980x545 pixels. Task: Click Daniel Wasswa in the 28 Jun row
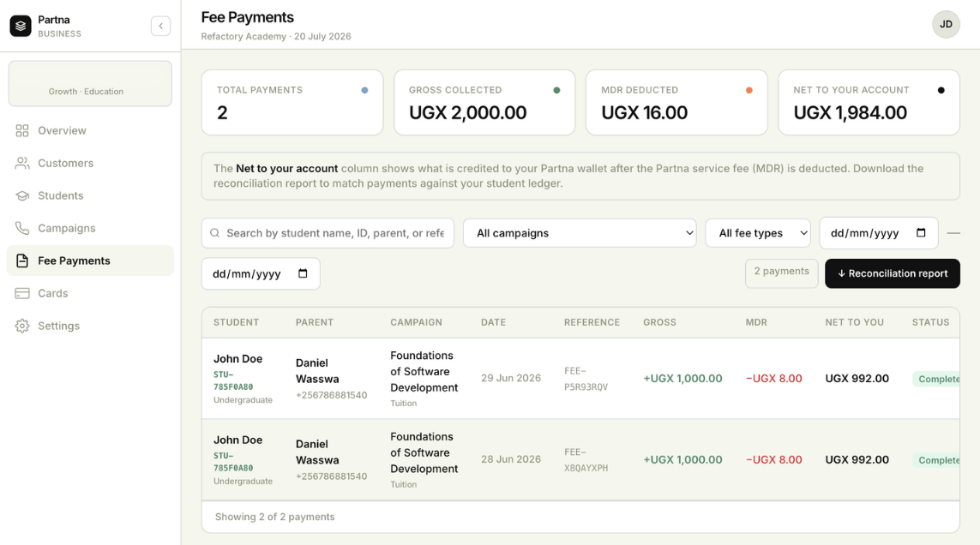pyautogui.click(x=317, y=452)
